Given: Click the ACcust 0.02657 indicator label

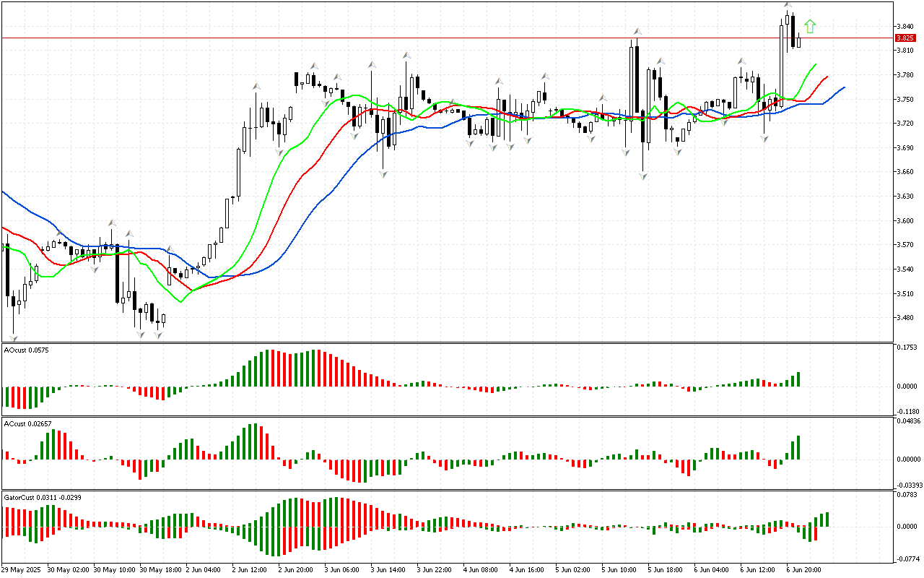Looking at the screenshot, I should click(27, 423).
